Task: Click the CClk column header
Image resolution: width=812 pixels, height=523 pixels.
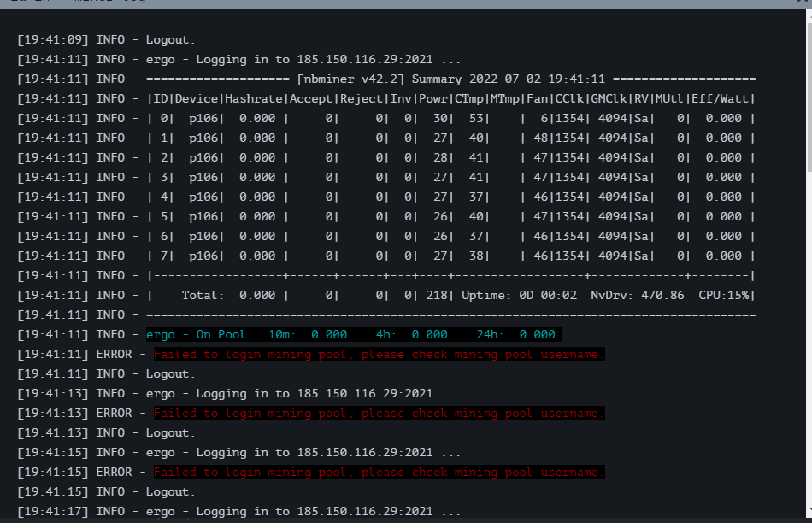Action: (x=569, y=99)
